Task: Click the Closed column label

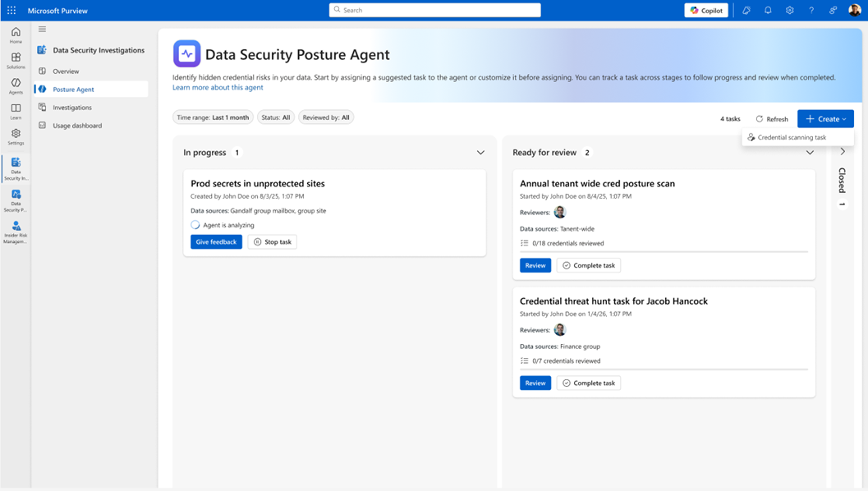Action: (x=842, y=181)
